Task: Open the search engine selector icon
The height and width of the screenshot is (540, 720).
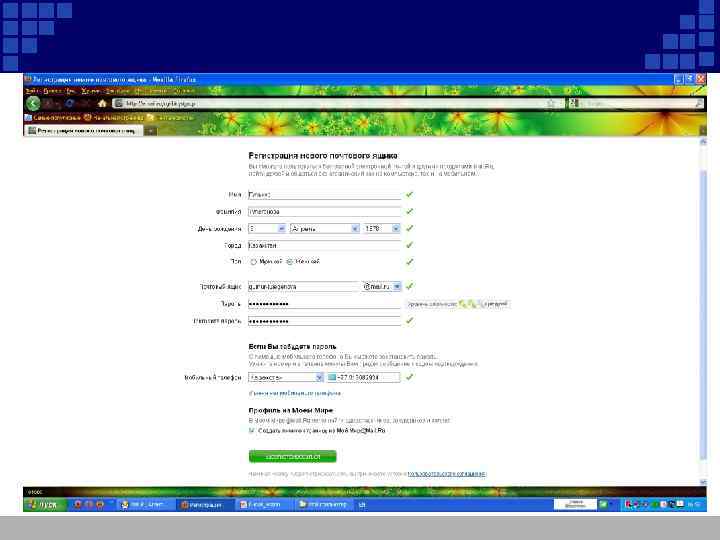Action: pyautogui.click(x=574, y=104)
